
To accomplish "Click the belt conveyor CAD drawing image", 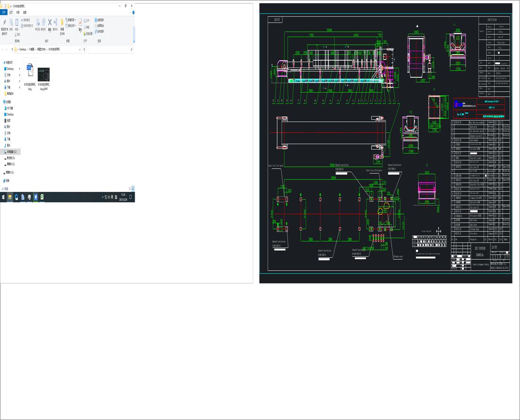I will 386,143.
